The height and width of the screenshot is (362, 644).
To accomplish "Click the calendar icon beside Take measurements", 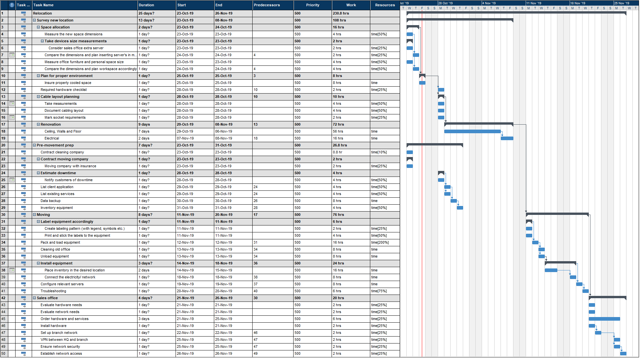I will click(x=12, y=103).
